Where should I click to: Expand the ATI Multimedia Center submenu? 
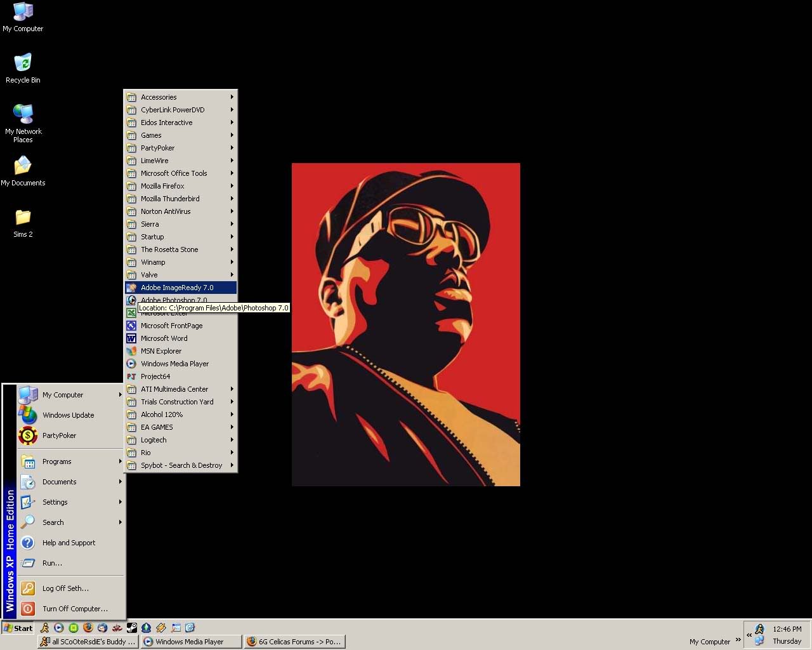pyautogui.click(x=181, y=389)
